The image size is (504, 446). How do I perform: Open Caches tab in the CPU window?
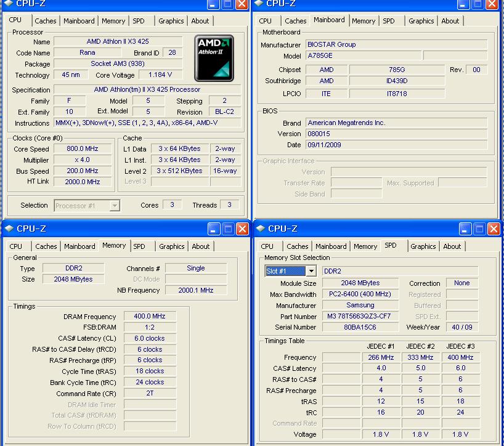pos(46,21)
